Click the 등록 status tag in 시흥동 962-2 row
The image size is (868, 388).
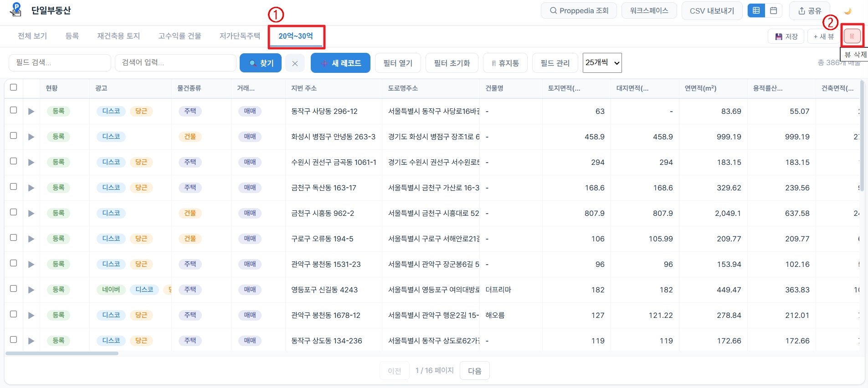[58, 213]
